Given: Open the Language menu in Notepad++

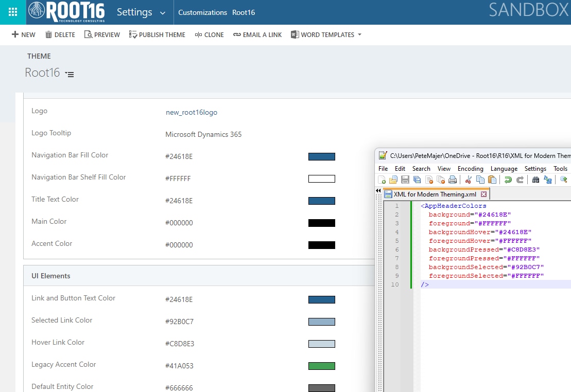Looking at the screenshot, I should click(x=504, y=169).
